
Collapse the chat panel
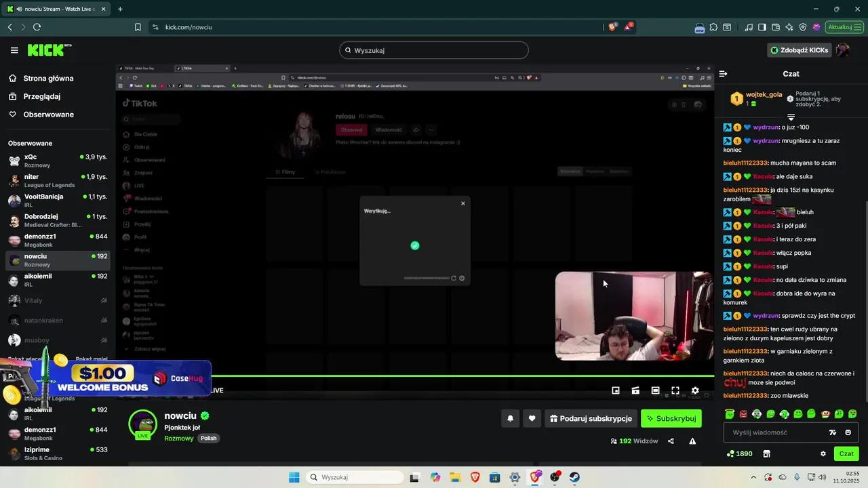pos(723,74)
